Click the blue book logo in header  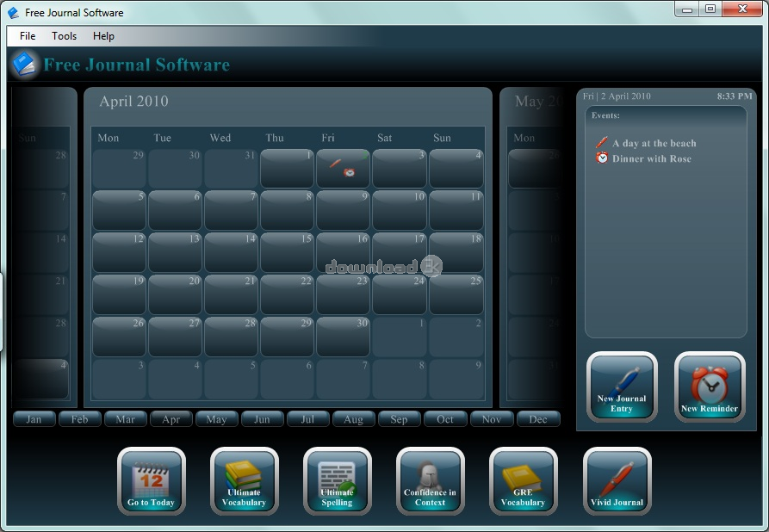click(x=23, y=65)
